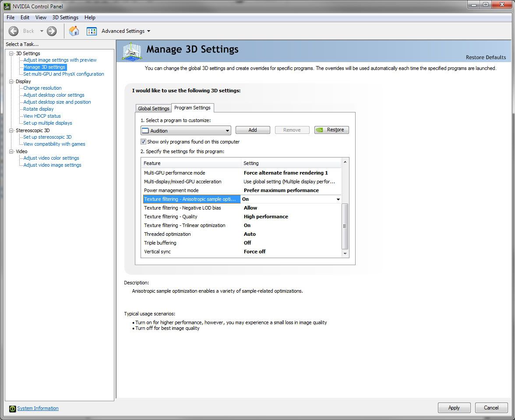Click the System Information icon
This screenshot has width=515, height=420.
[13, 409]
